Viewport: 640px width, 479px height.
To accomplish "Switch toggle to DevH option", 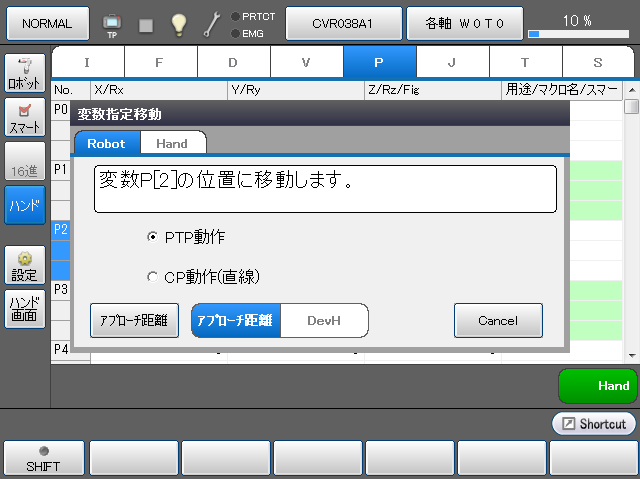I will point(324,321).
